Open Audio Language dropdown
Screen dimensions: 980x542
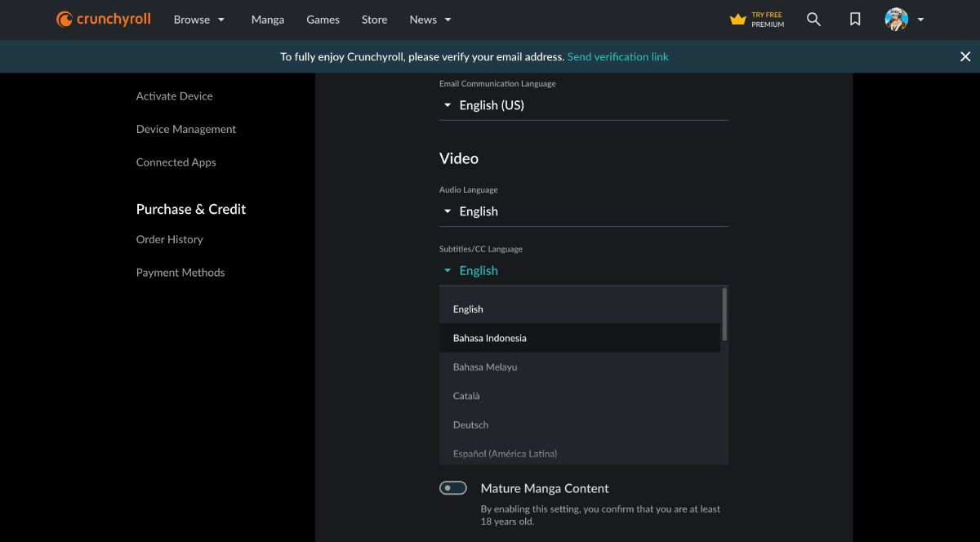583,211
